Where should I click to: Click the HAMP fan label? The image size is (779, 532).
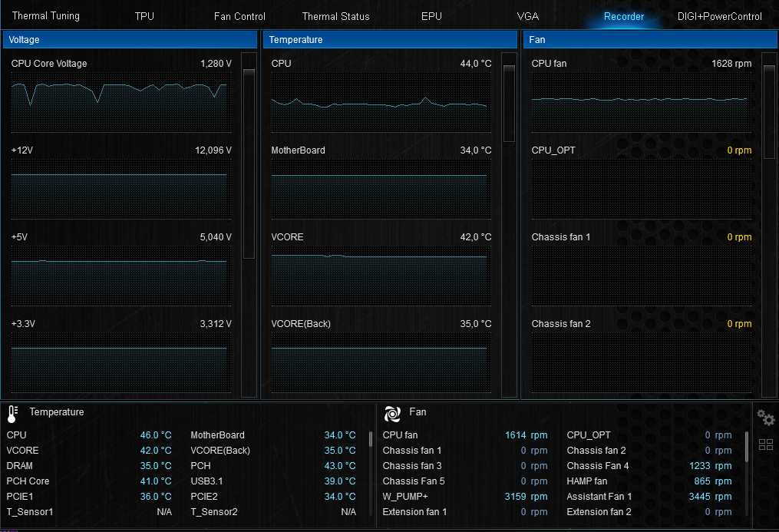point(586,481)
